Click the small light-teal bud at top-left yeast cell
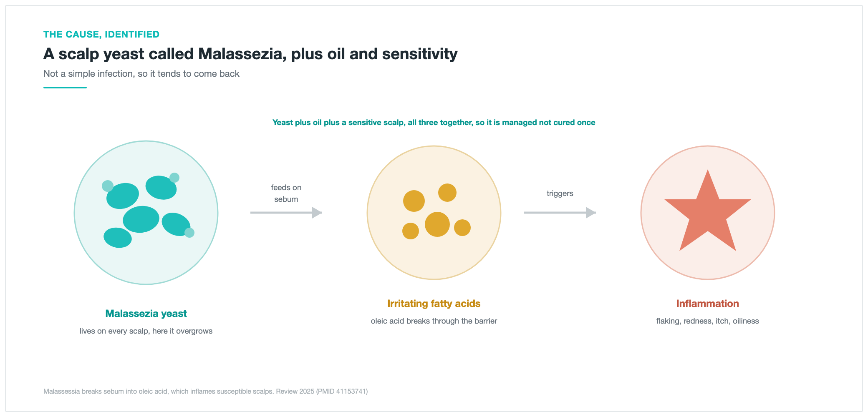Viewport: 868px width, 417px height. click(x=108, y=186)
